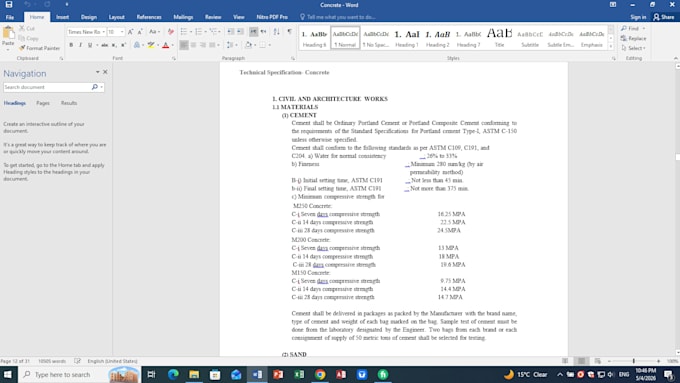
Task: Open the shading color dropdown
Action: click(x=255, y=45)
